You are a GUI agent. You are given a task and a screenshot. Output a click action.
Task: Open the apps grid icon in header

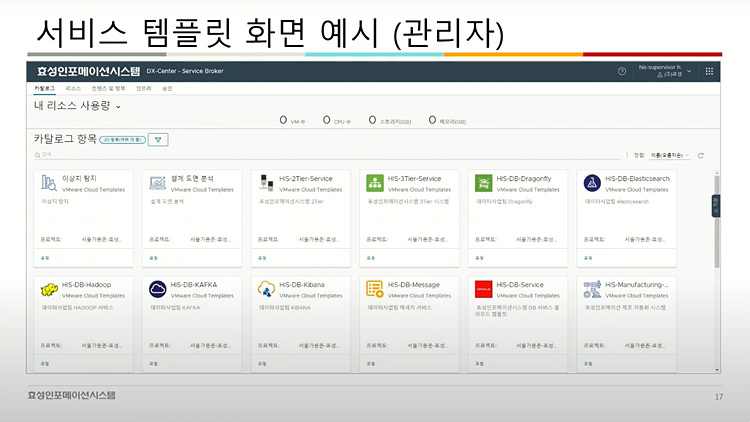click(x=709, y=71)
